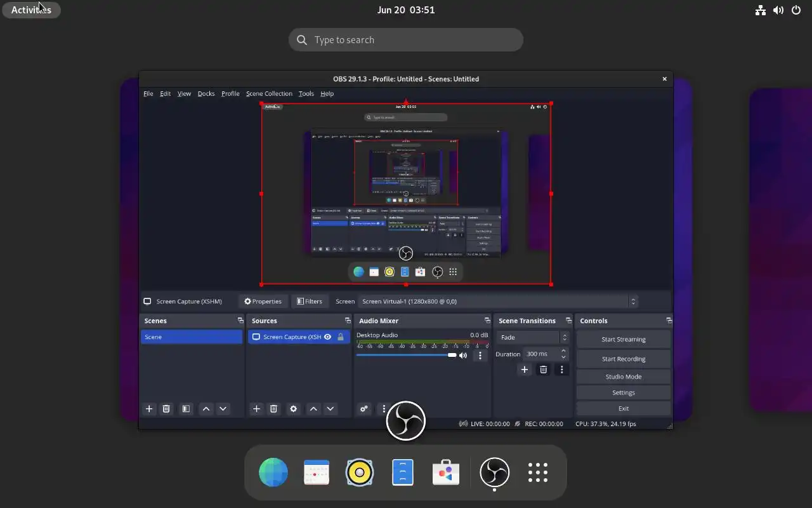812x508 pixels.
Task: Open the File menu
Action: (x=148, y=93)
